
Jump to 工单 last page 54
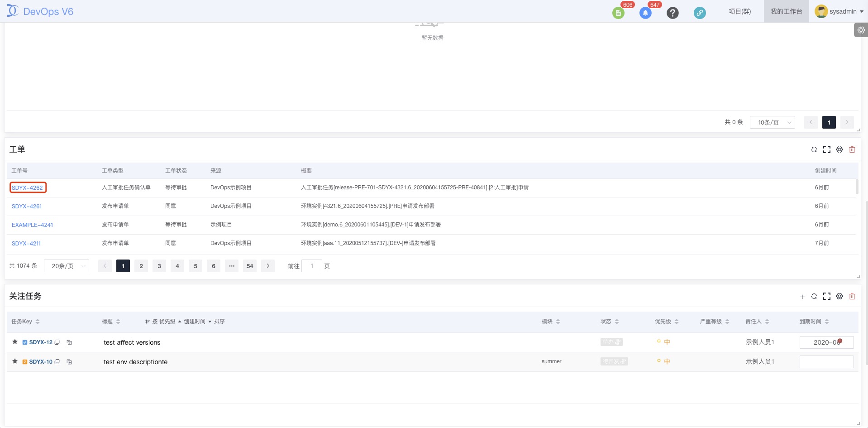250,266
